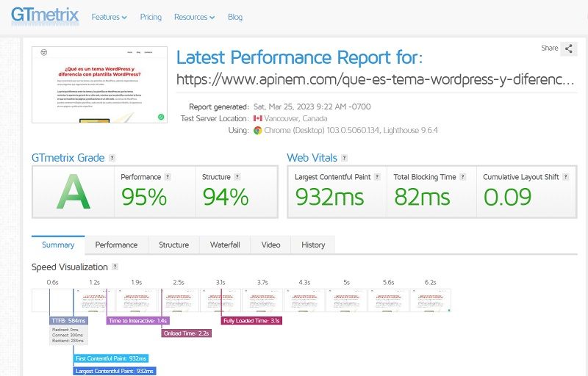This screenshot has width=588, height=376.
Task: Click the Web Vitals heading
Action: point(312,158)
